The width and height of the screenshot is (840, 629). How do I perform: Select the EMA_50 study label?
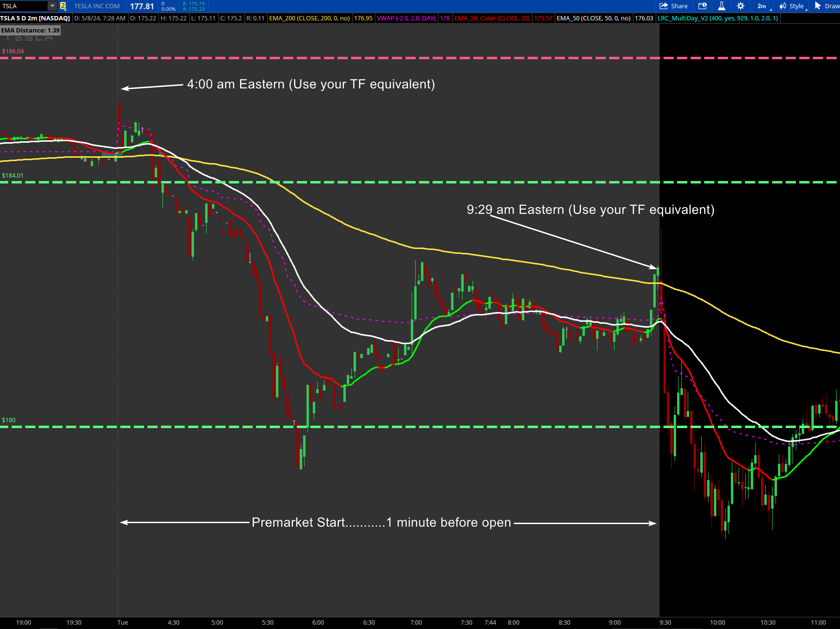point(593,18)
